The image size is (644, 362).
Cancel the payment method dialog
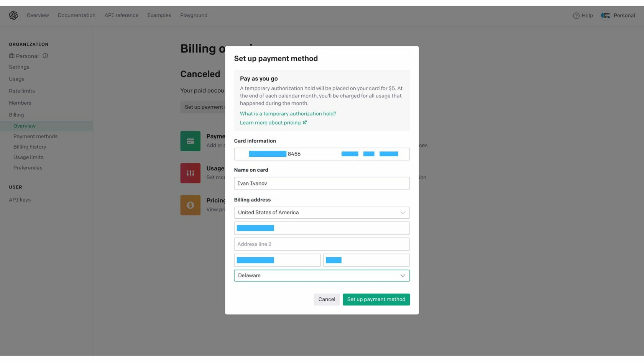click(327, 300)
